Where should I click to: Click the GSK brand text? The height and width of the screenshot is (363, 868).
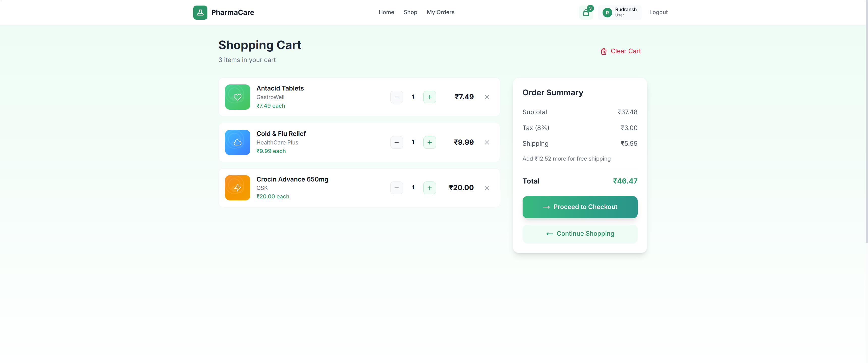(262, 188)
